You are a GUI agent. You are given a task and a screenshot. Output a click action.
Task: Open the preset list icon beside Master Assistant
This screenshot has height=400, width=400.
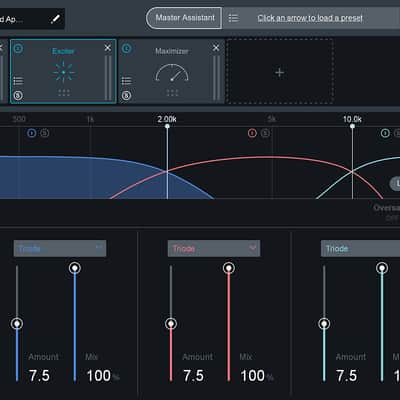(233, 18)
